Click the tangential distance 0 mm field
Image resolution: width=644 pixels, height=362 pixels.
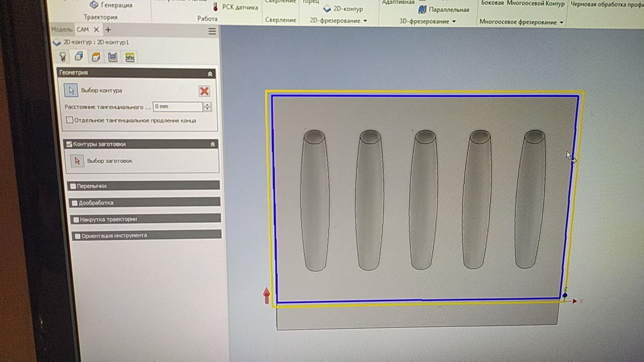[178, 107]
